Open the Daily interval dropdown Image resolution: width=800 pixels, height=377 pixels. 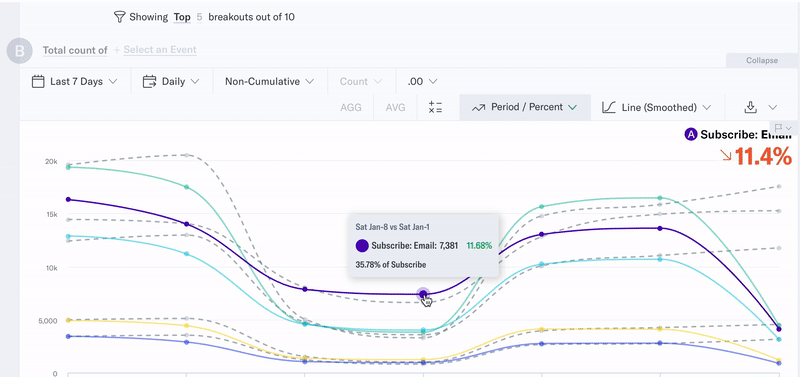(x=171, y=82)
